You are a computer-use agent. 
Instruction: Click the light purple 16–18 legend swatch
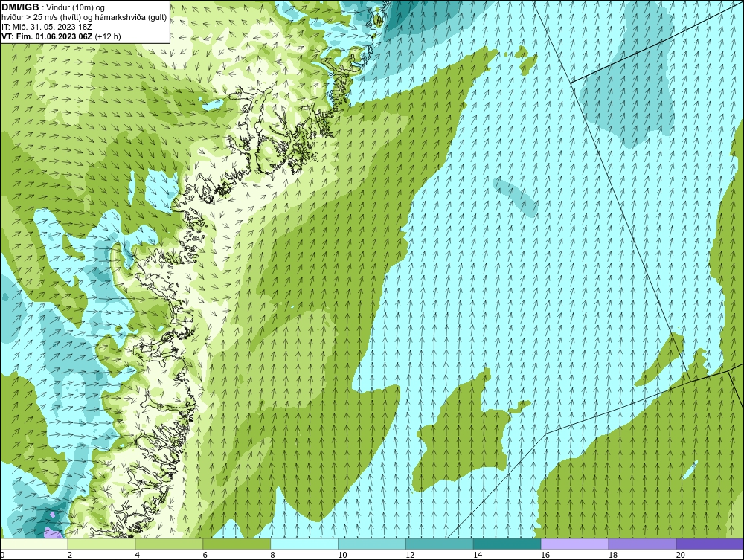(574, 544)
